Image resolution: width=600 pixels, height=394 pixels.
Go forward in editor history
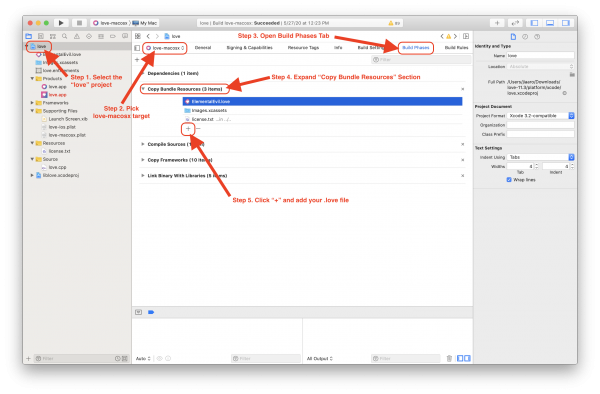pyautogui.click(x=157, y=36)
